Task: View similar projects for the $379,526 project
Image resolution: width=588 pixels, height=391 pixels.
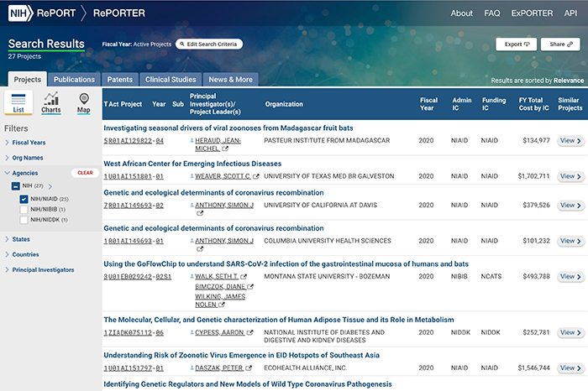Action: [x=570, y=206]
